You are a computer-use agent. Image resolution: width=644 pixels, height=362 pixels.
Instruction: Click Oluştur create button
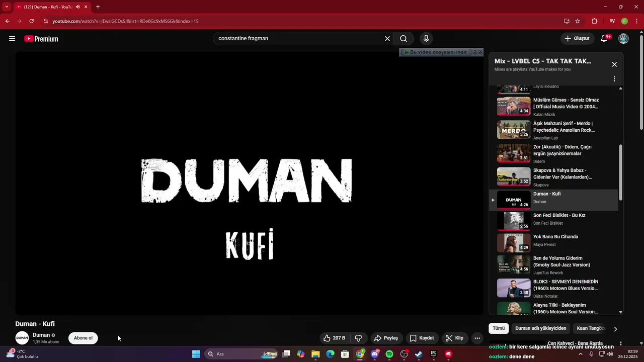pos(577,39)
